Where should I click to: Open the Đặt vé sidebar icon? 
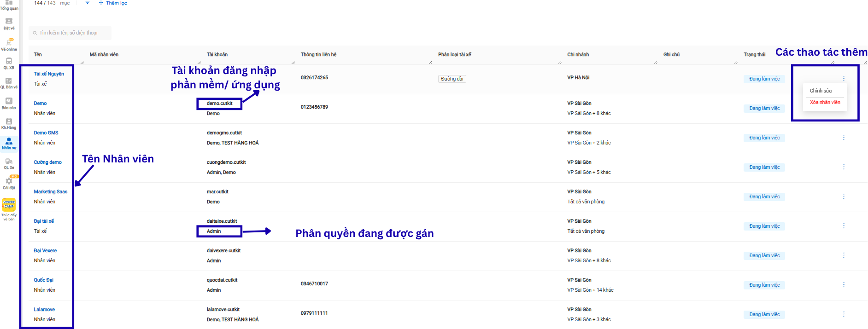click(9, 21)
